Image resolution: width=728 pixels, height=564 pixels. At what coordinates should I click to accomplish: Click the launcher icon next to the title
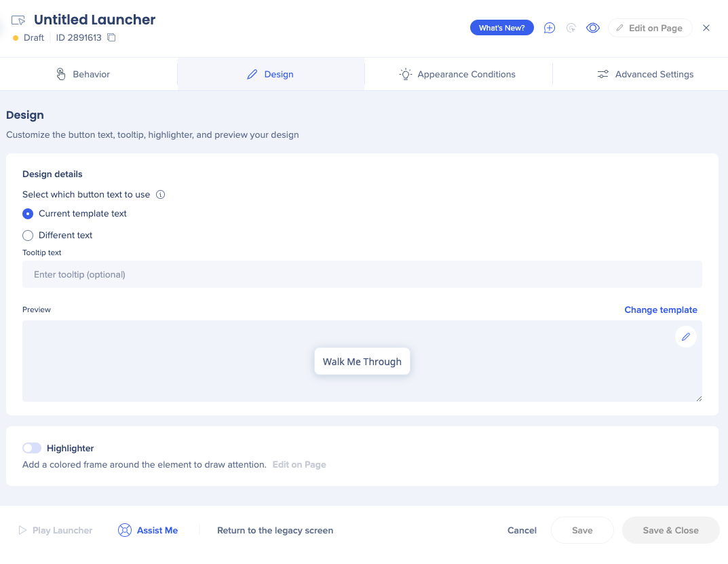pyautogui.click(x=18, y=20)
